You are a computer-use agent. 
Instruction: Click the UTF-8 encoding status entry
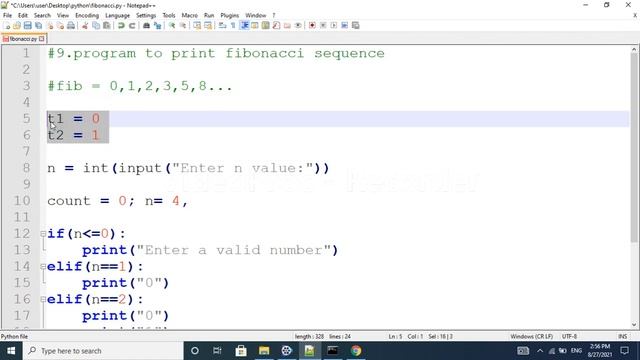point(569,336)
